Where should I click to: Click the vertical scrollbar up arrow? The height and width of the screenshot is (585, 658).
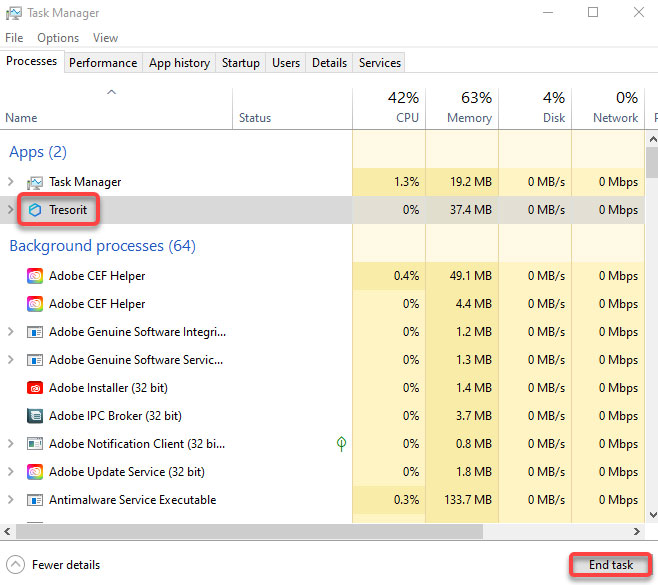coord(653,138)
